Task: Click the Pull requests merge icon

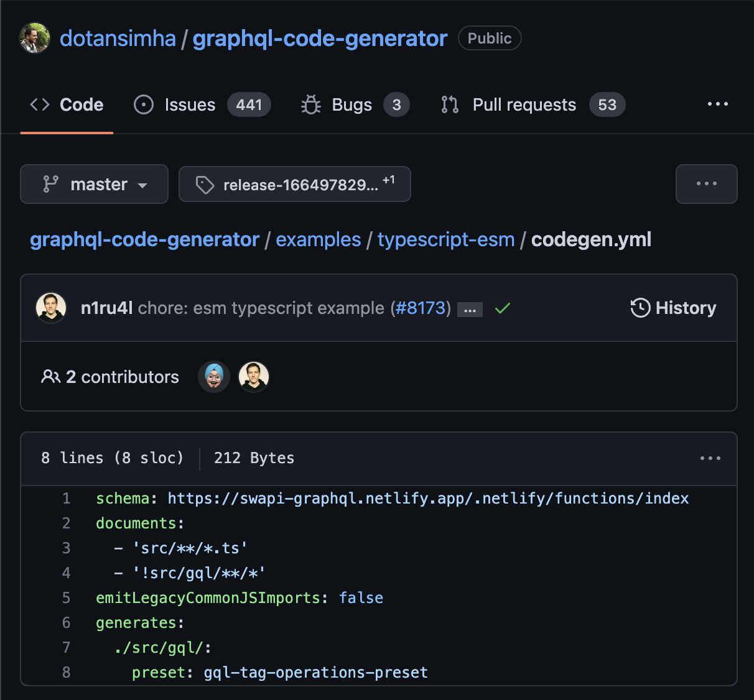Action: tap(450, 104)
